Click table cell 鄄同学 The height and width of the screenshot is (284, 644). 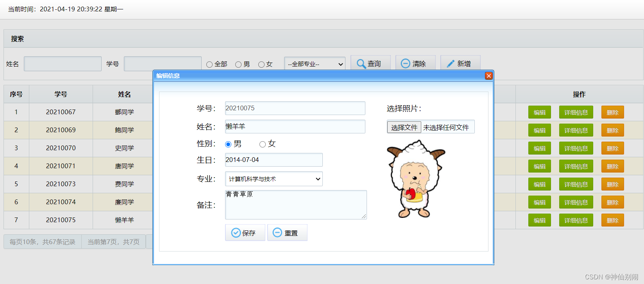124,112
